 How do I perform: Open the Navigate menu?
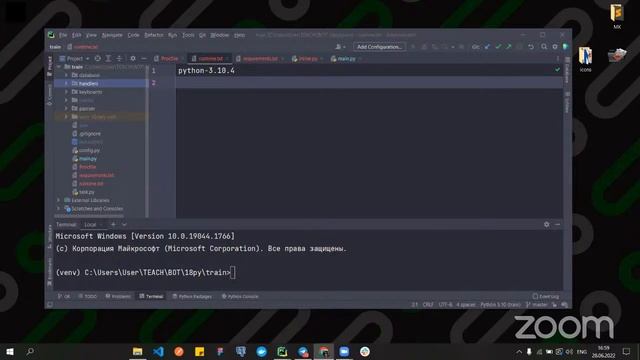pos(112,35)
